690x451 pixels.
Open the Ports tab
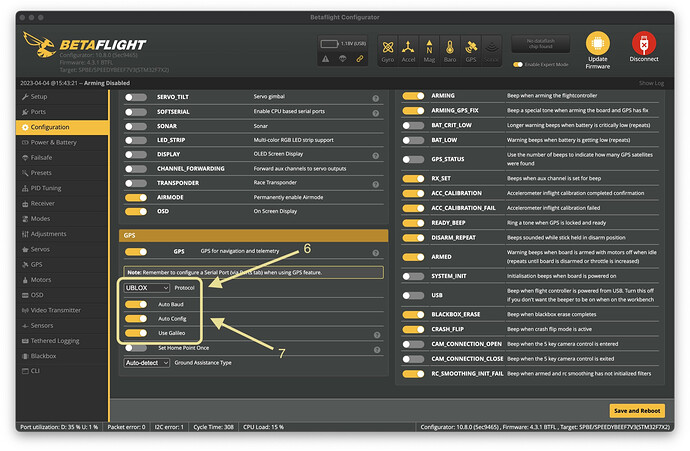point(62,112)
